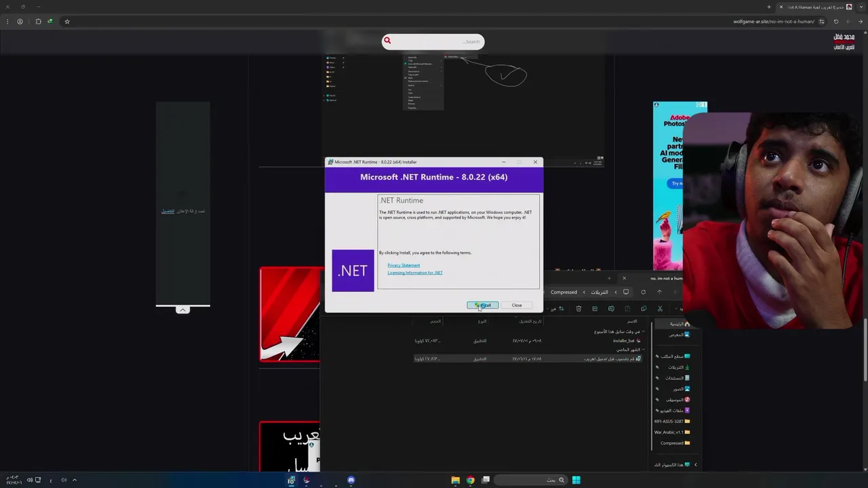Click the Rename icon in File Explorer toolbar
This screenshot has width=868, height=488.
click(611, 308)
